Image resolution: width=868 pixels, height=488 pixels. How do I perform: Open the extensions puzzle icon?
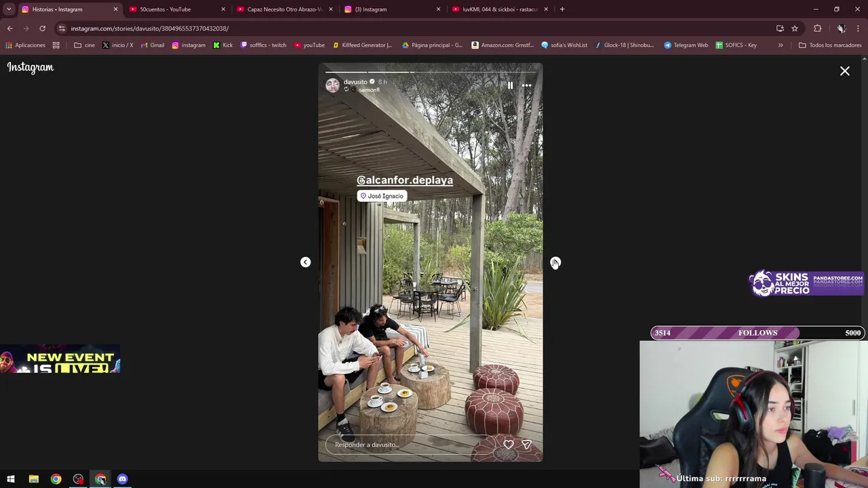coord(817,28)
